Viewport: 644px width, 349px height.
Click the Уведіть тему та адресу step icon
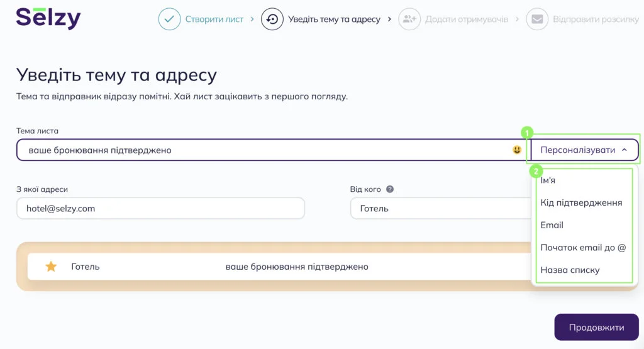272,19
